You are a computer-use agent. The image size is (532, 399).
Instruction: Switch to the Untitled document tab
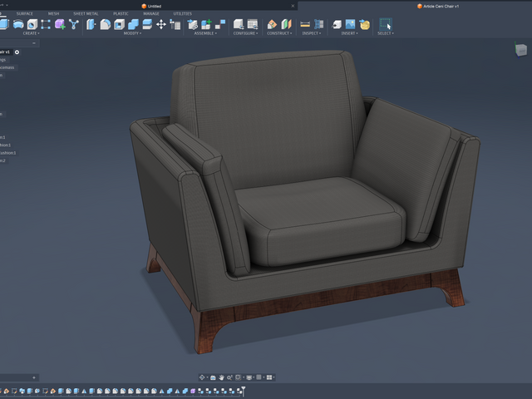pos(151,6)
